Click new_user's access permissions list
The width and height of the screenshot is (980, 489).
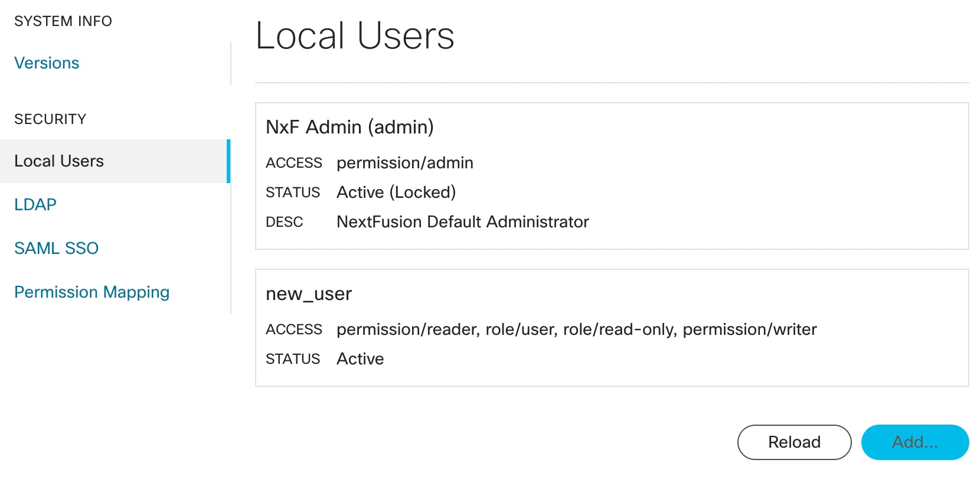[576, 330]
